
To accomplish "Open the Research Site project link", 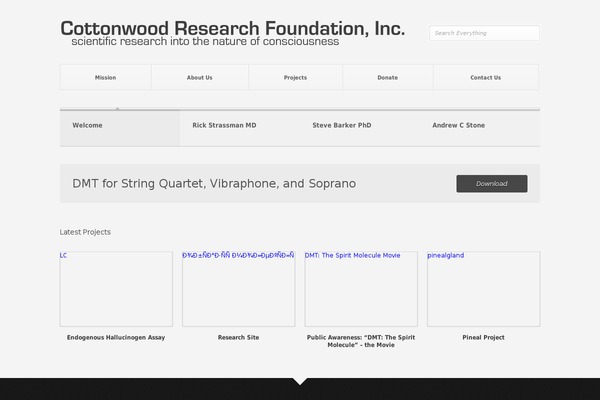I will [238, 337].
